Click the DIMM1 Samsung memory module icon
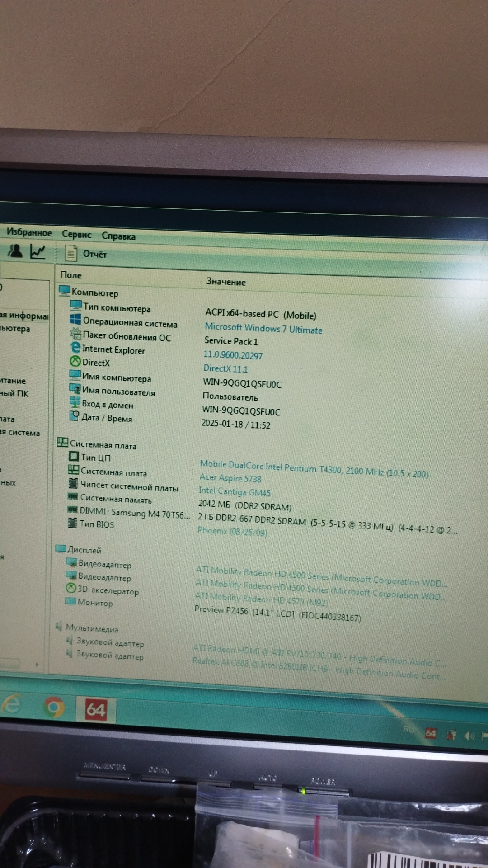This screenshot has height=868, width=488. click(72, 509)
